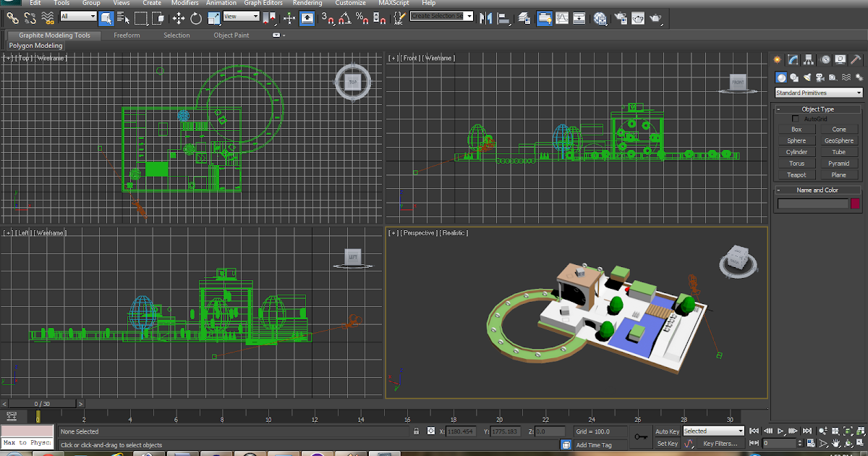Switch to the Object Paint ribbon tab
868x456 pixels.
click(231, 35)
